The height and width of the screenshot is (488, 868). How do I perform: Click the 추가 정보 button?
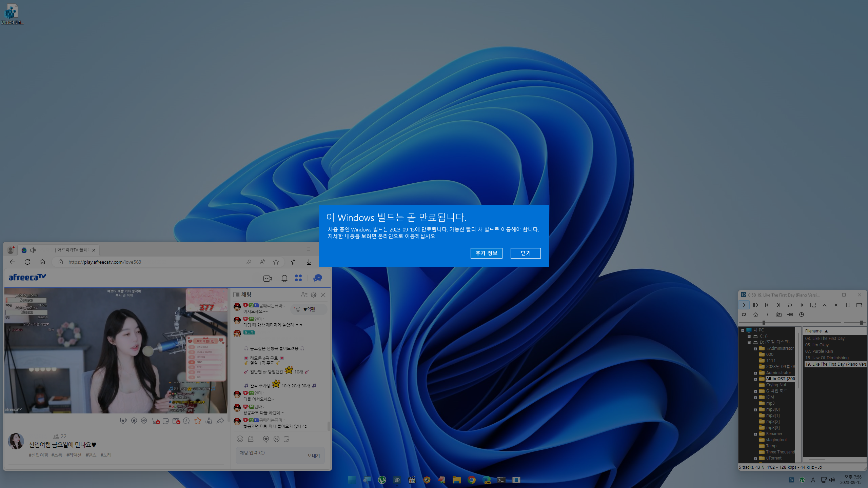point(486,253)
